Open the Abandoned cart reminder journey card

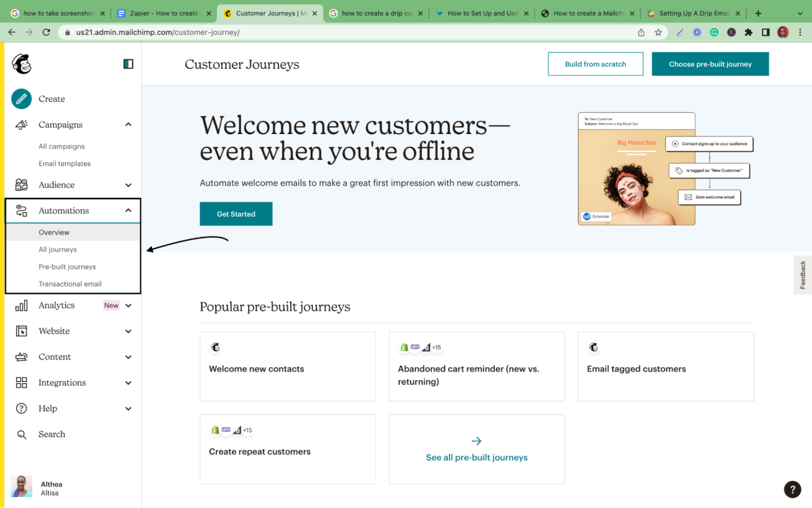click(477, 366)
